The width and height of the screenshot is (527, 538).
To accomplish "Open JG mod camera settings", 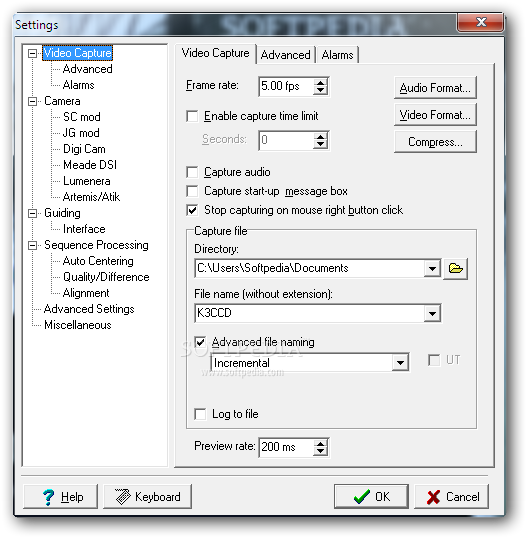I will tap(81, 133).
